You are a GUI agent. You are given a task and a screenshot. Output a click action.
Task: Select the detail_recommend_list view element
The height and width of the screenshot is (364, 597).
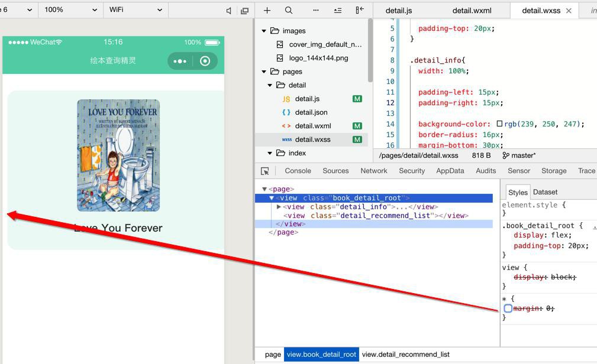(x=376, y=216)
